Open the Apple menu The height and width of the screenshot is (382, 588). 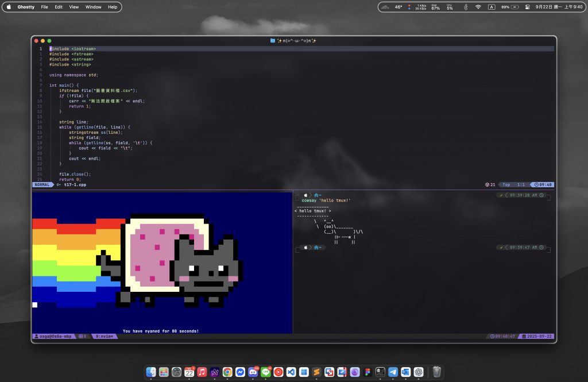[9, 7]
